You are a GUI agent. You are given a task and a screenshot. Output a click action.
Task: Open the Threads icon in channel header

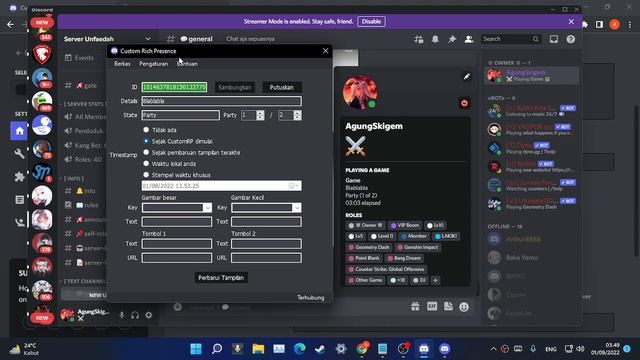click(x=418, y=39)
